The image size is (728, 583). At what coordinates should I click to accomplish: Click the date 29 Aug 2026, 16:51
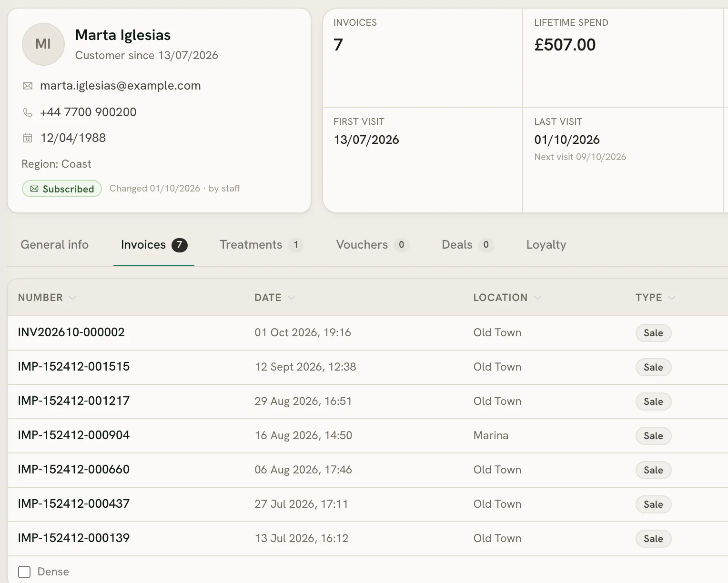click(x=303, y=401)
